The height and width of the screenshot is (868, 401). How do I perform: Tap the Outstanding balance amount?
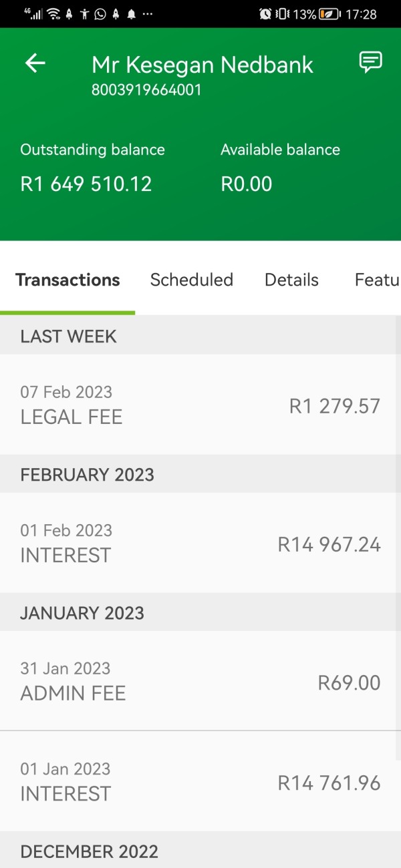tap(86, 184)
